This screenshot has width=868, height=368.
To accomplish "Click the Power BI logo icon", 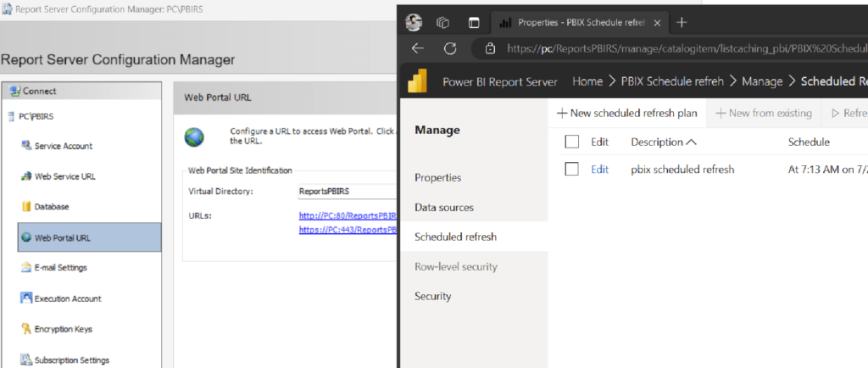I will pos(417,81).
